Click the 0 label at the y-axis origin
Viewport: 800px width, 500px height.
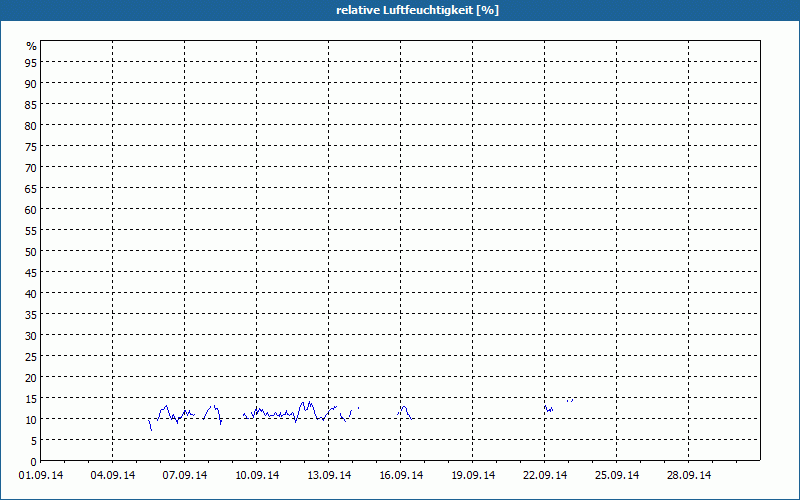tap(33, 461)
